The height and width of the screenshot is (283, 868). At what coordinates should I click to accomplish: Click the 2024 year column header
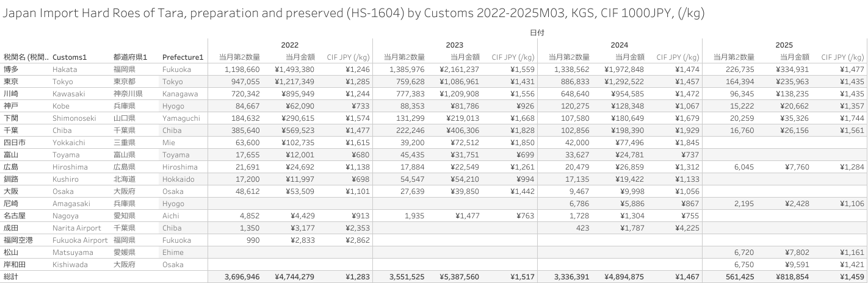620,45
